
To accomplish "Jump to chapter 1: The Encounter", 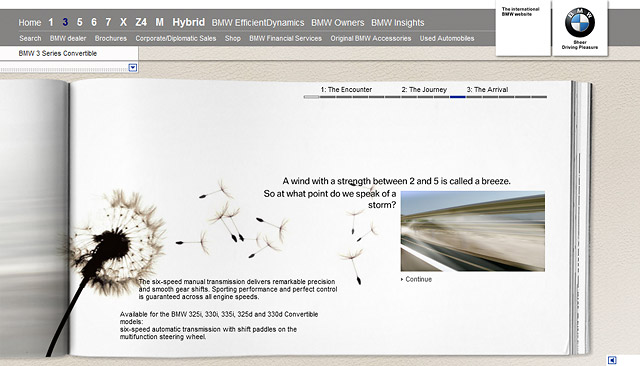I will pos(346,89).
